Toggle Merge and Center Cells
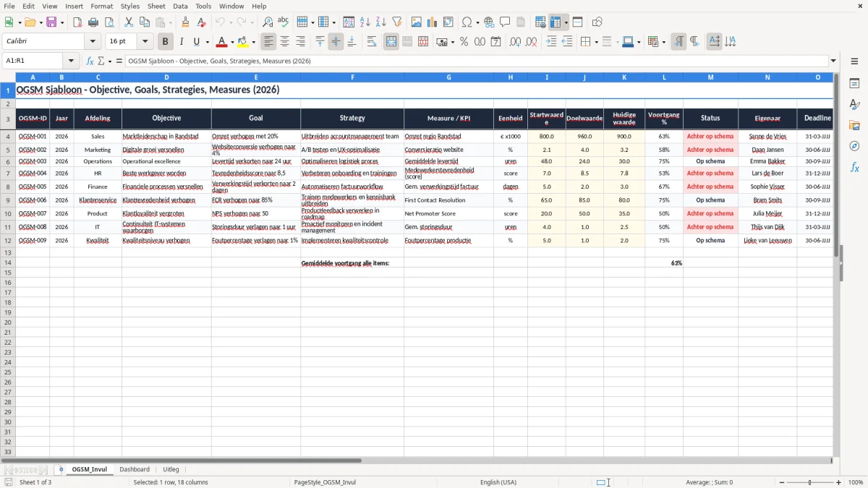Viewport: 868px width, 488px height. pos(391,42)
